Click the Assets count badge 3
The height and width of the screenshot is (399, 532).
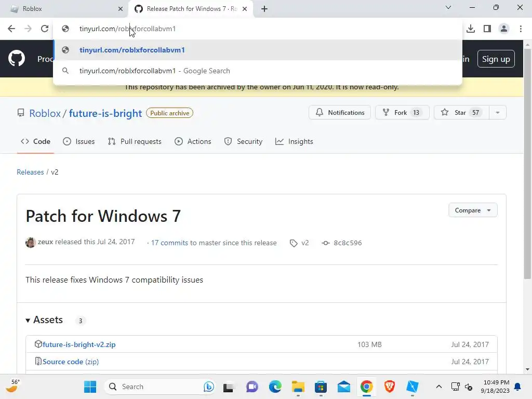point(81,321)
